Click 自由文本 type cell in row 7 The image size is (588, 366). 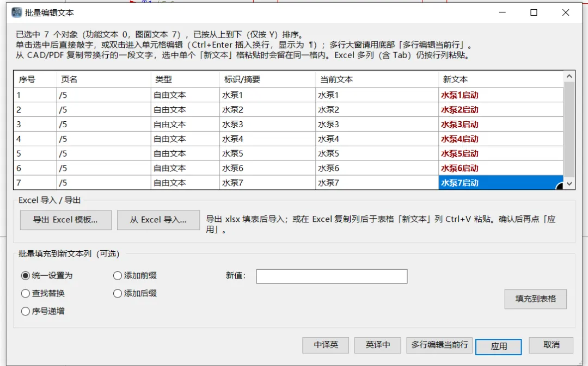[185, 183]
